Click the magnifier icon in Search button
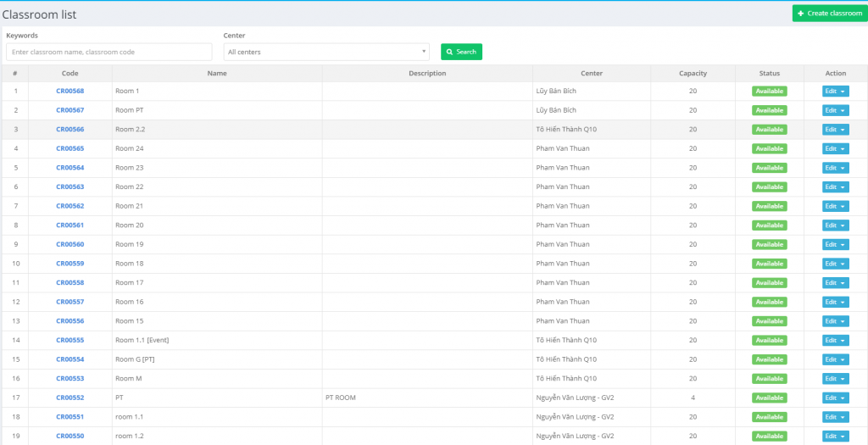Viewport: 868px width, 445px height. point(450,52)
